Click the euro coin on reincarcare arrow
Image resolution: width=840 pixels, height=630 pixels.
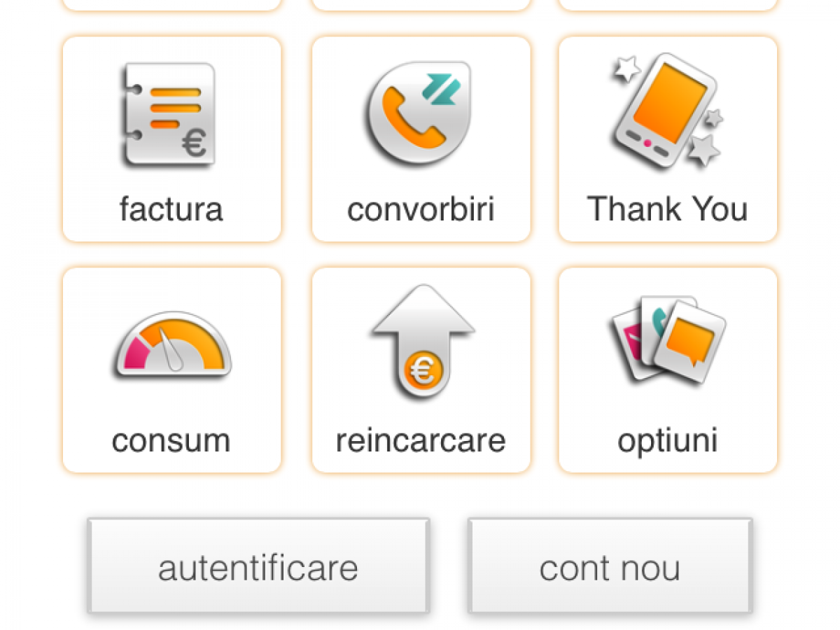tap(423, 372)
